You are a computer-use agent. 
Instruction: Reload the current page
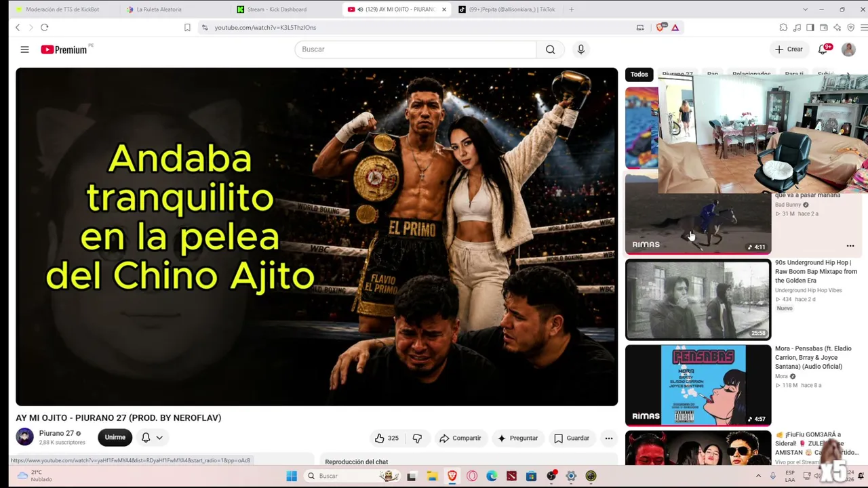[x=44, y=27]
